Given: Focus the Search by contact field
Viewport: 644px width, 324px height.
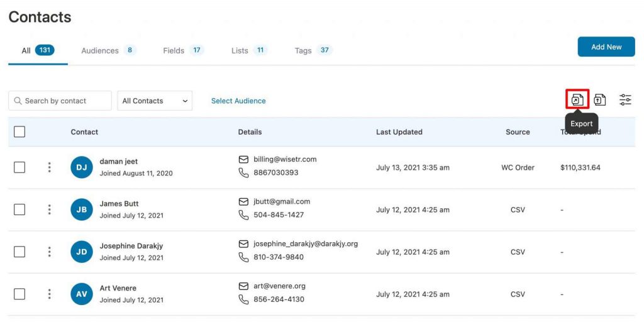Looking at the screenshot, I should (60, 101).
